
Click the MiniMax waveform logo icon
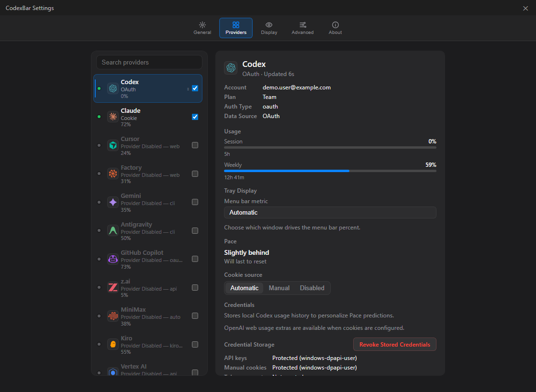[x=113, y=316]
